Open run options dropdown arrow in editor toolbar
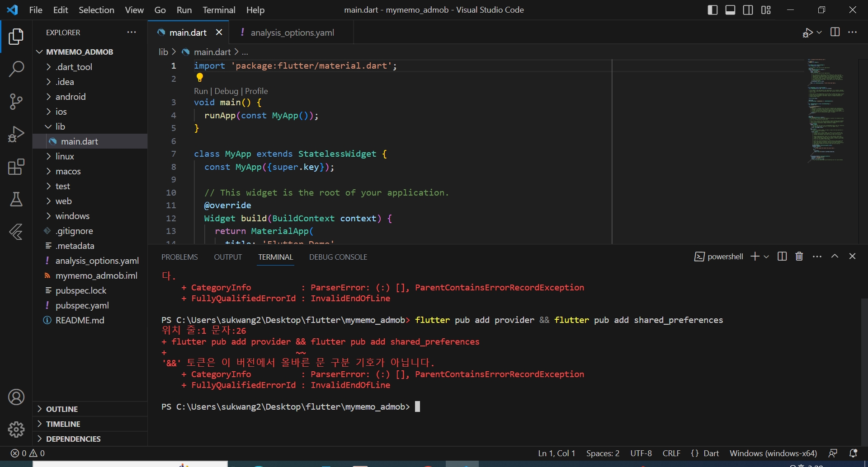 tap(819, 33)
